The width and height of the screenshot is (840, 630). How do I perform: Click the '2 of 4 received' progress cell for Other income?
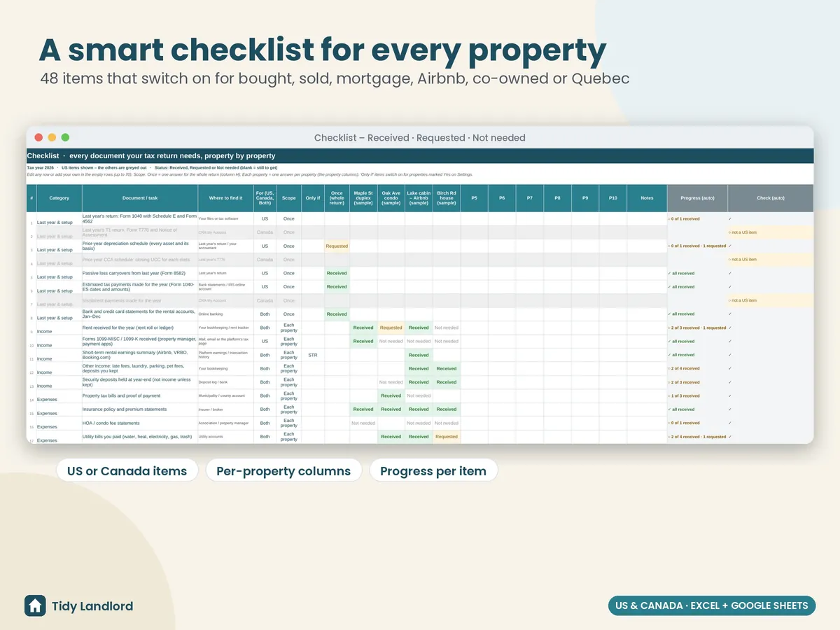pyautogui.click(x=697, y=369)
